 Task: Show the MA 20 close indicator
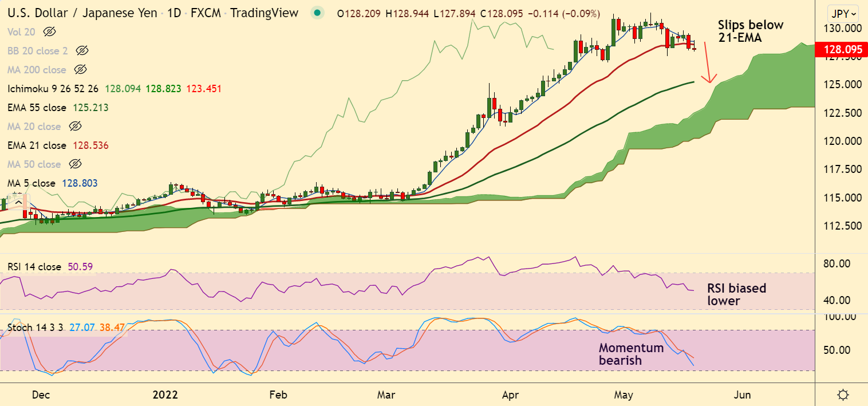(75, 127)
